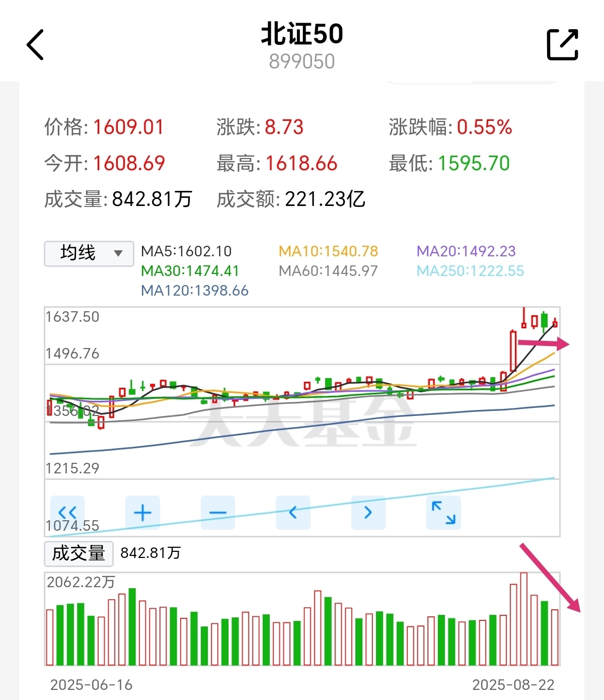Click the start date 2025-06-16
The width and height of the screenshot is (604, 700).
(x=92, y=685)
